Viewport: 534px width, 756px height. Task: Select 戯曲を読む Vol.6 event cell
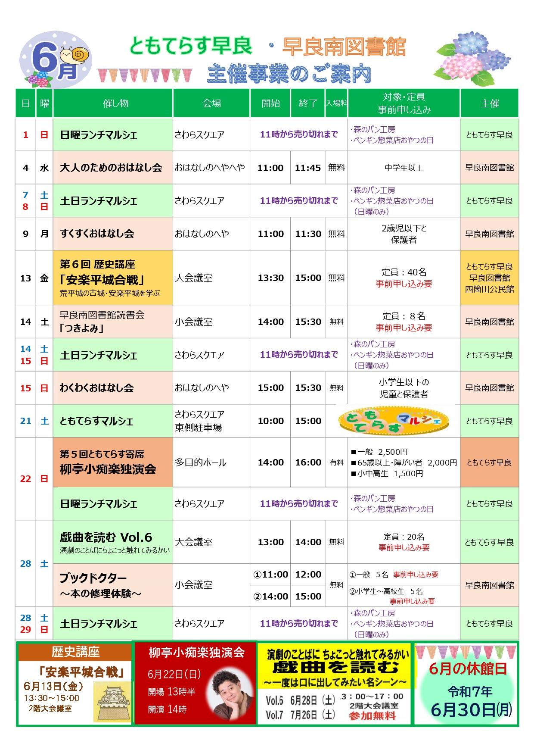[113, 542]
